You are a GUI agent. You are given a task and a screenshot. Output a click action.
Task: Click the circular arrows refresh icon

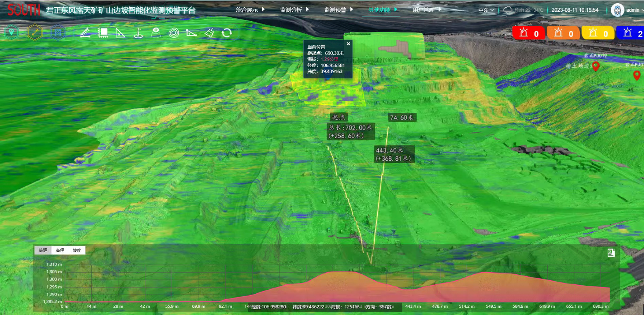[227, 33]
